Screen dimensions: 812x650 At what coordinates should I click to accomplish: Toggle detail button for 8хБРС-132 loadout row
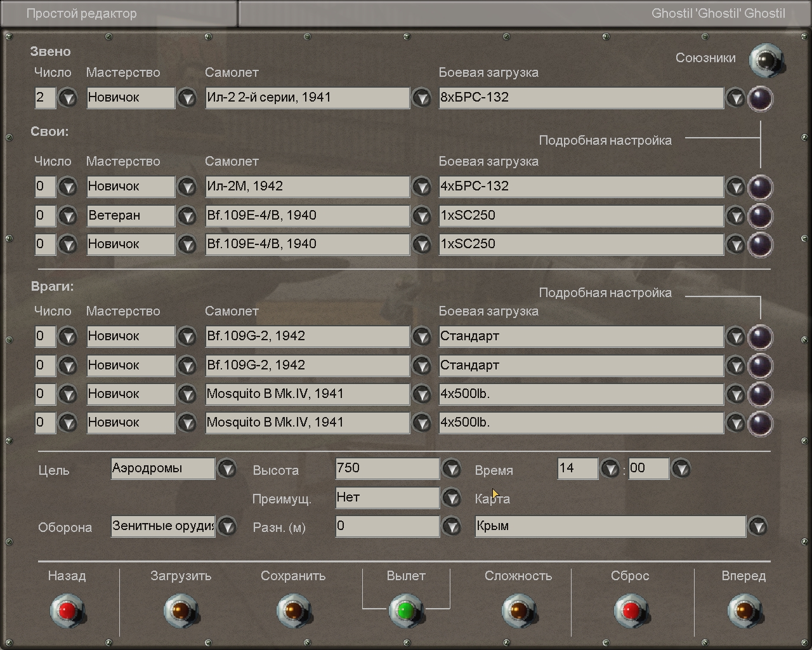click(x=760, y=98)
